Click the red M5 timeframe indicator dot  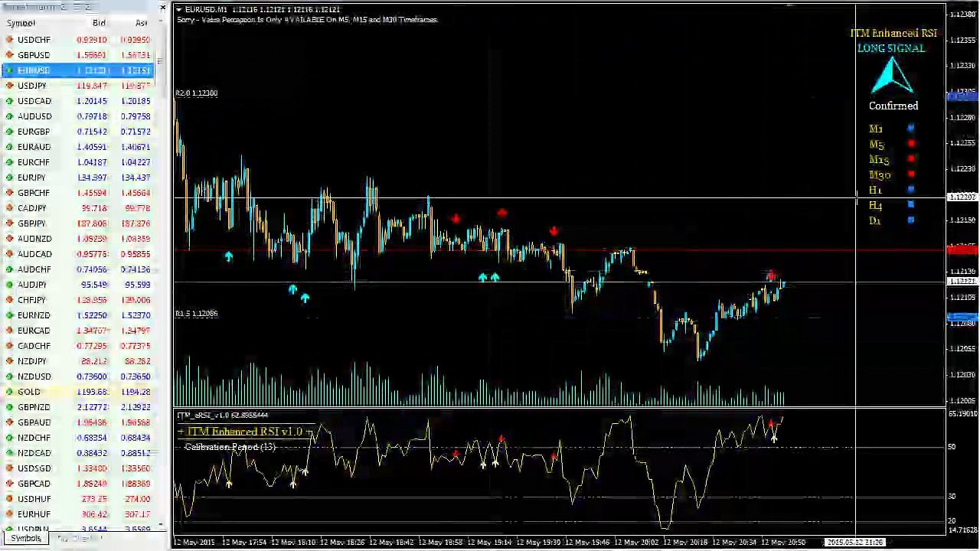(910, 144)
